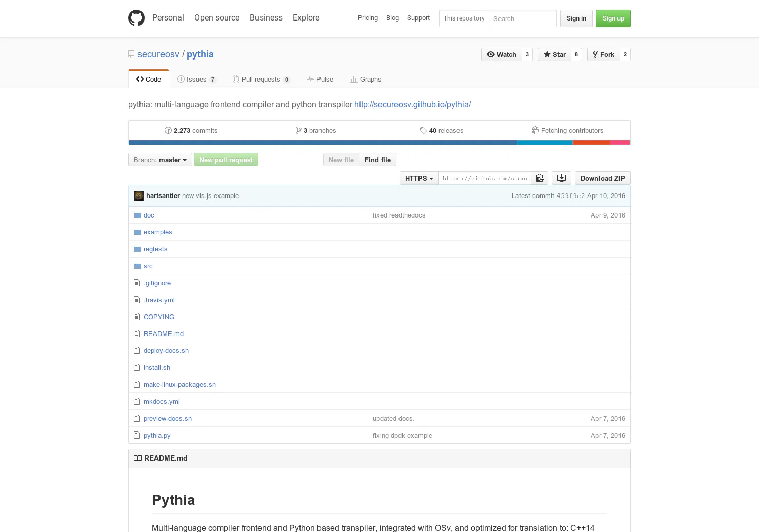Image resolution: width=759 pixels, height=532 pixels.
Task: Click the releases tag icon
Action: 423,130
